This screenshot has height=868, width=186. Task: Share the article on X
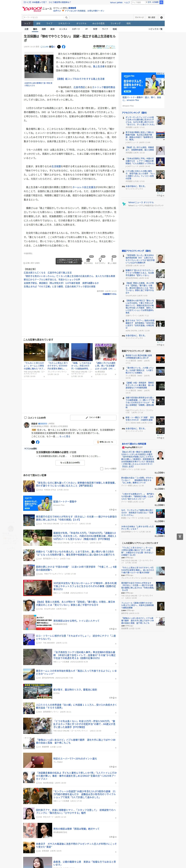59,47
